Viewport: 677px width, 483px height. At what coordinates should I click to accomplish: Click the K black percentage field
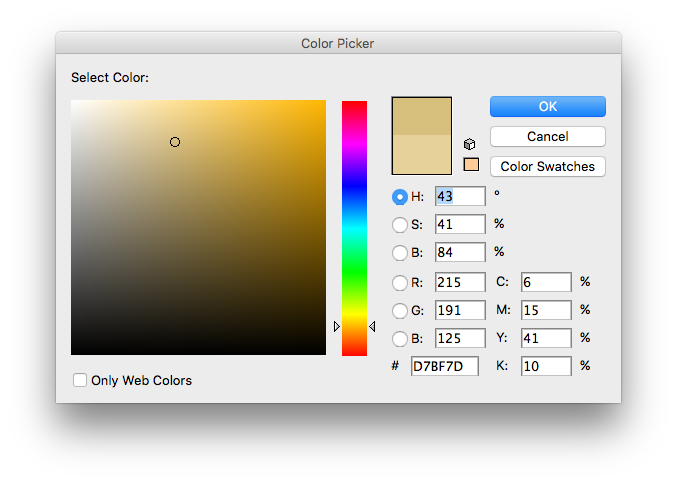pos(545,367)
